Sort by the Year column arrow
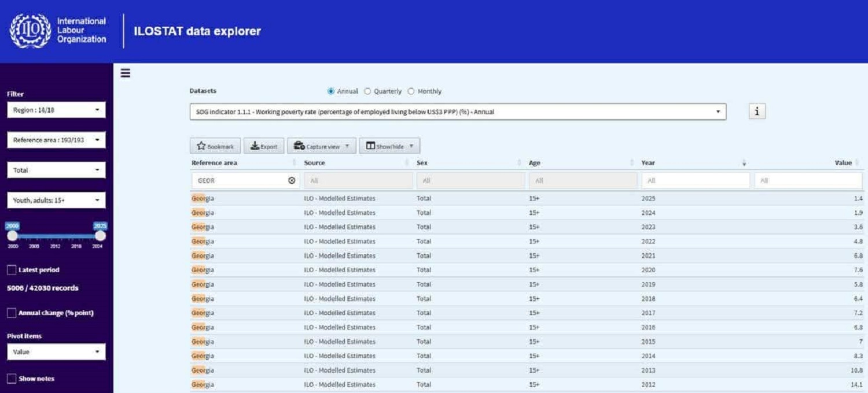Screen dimensions: 868x393 (x=744, y=164)
